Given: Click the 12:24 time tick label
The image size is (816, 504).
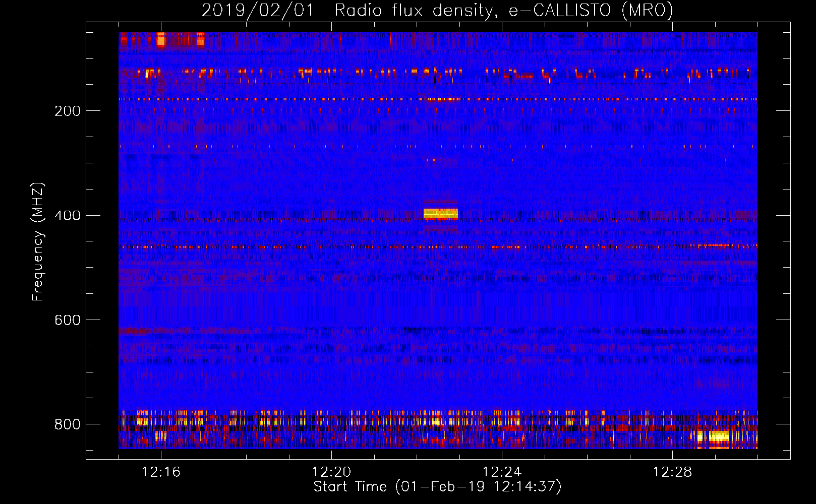Looking at the screenshot, I should (502, 472).
